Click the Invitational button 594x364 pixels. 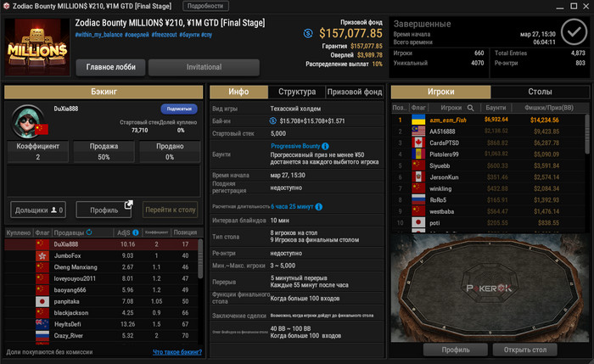(x=204, y=67)
